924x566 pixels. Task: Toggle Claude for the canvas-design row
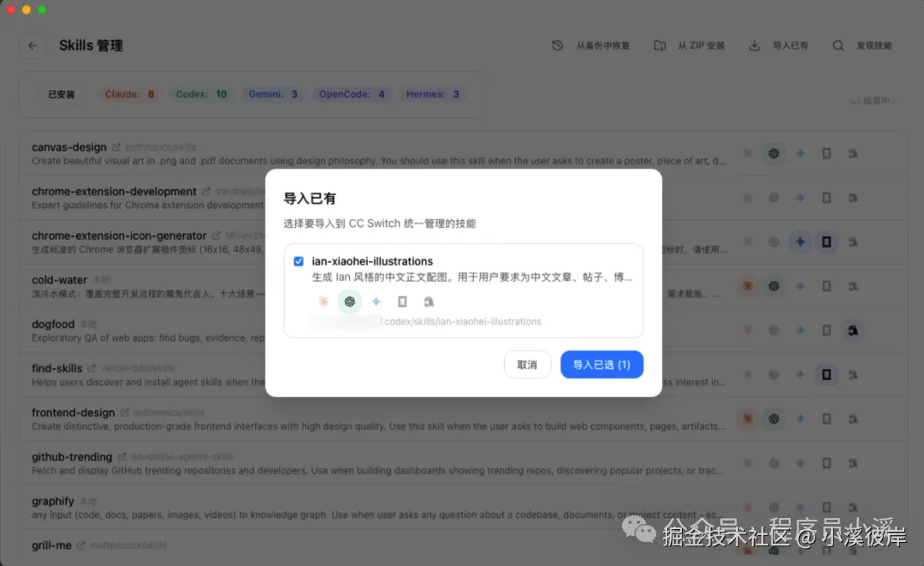point(747,153)
